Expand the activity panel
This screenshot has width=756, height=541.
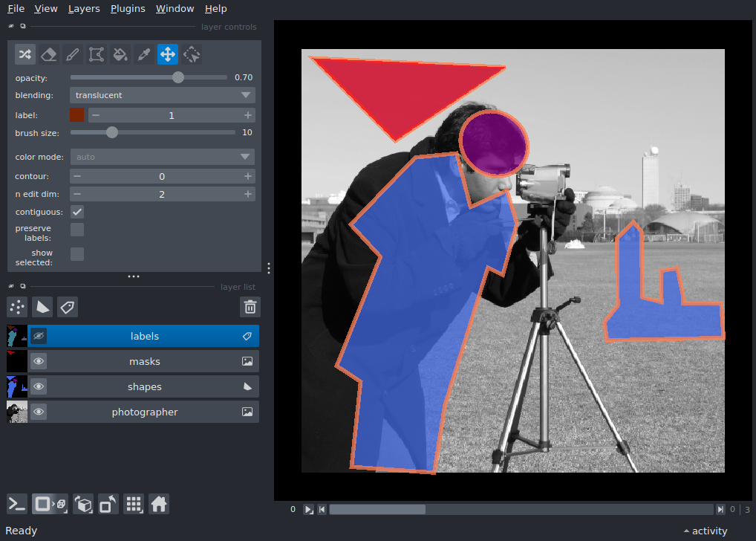(x=705, y=531)
